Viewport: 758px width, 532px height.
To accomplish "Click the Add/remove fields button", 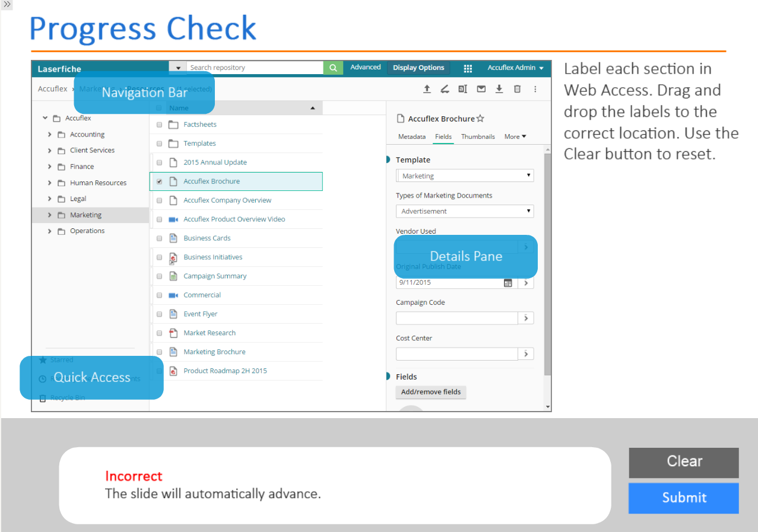I will coord(431,392).
